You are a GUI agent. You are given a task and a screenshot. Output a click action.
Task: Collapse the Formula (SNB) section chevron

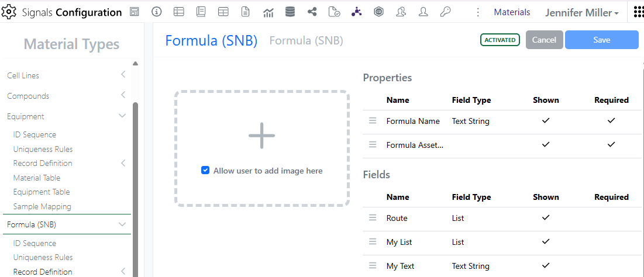point(122,224)
